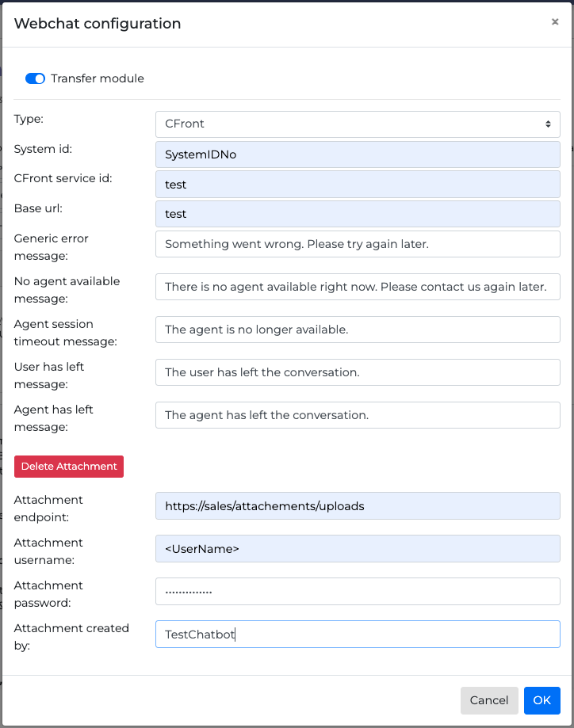Click the System id input field
The height and width of the screenshot is (728, 574).
[x=358, y=154]
